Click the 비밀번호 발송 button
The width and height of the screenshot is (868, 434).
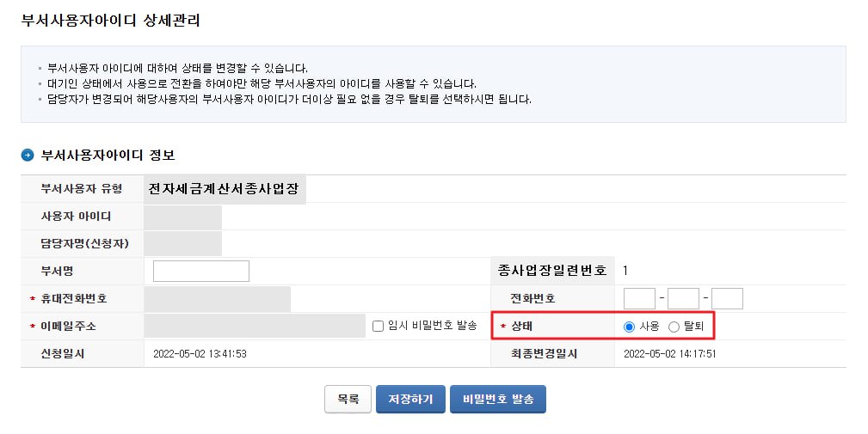tap(498, 399)
